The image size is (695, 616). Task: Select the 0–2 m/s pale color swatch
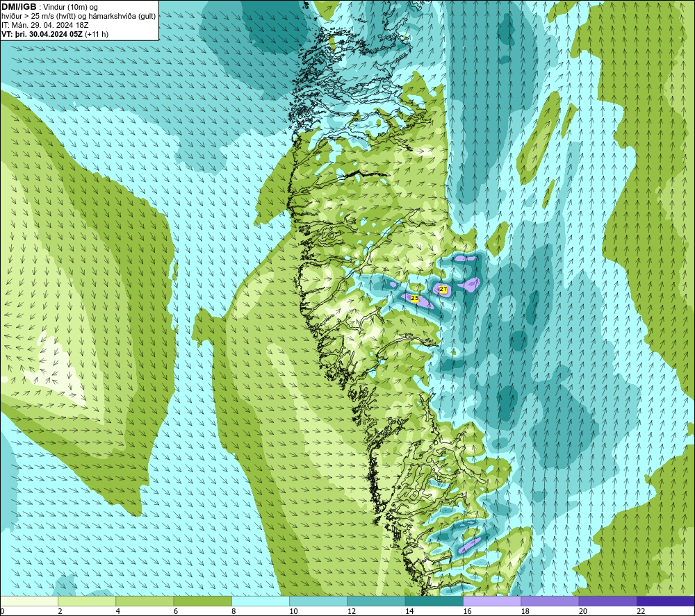29,601
